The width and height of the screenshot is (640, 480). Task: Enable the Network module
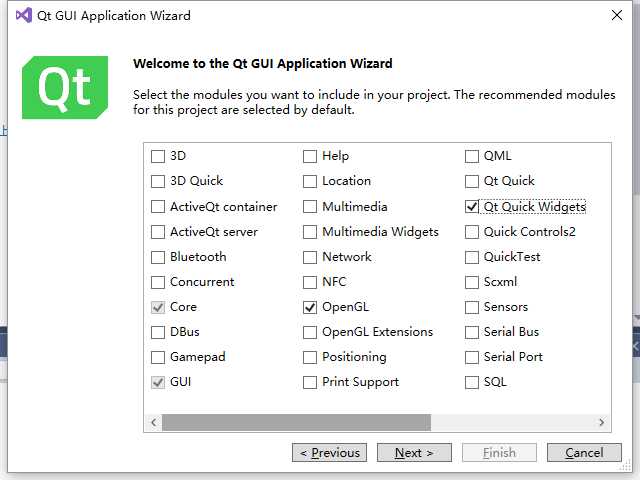[310, 257]
